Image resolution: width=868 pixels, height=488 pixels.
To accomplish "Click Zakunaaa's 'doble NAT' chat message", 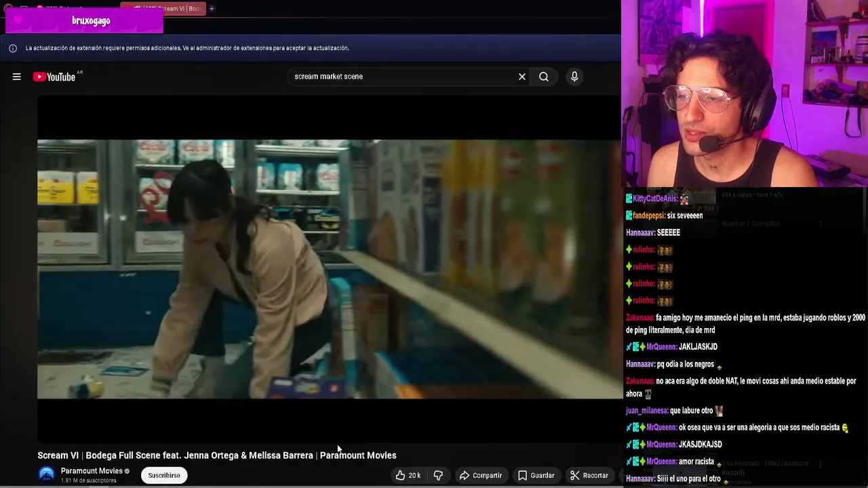I will click(741, 387).
